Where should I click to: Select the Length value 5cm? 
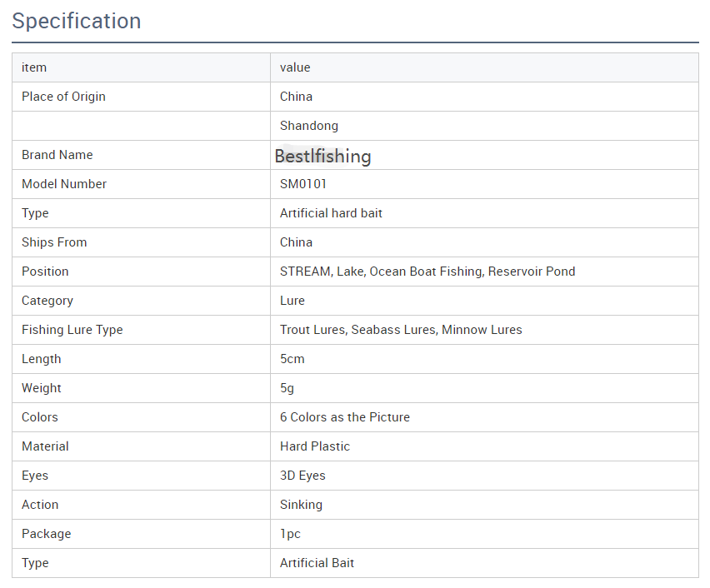[292, 359]
